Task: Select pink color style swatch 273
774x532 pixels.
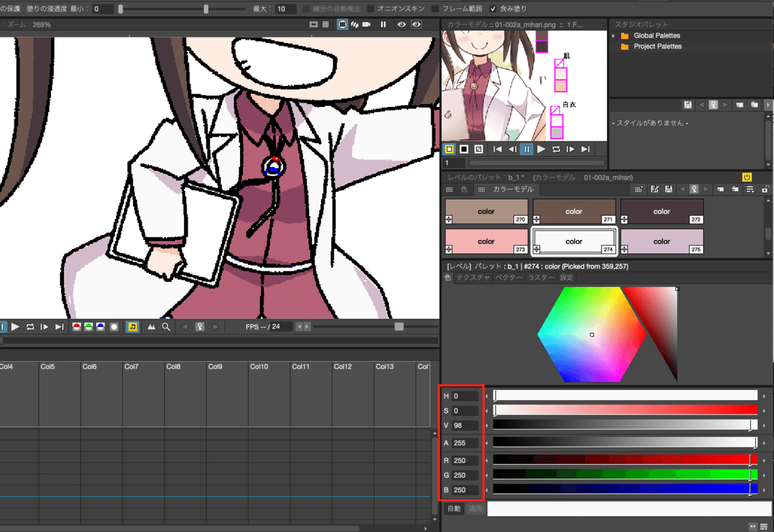Action: click(487, 241)
